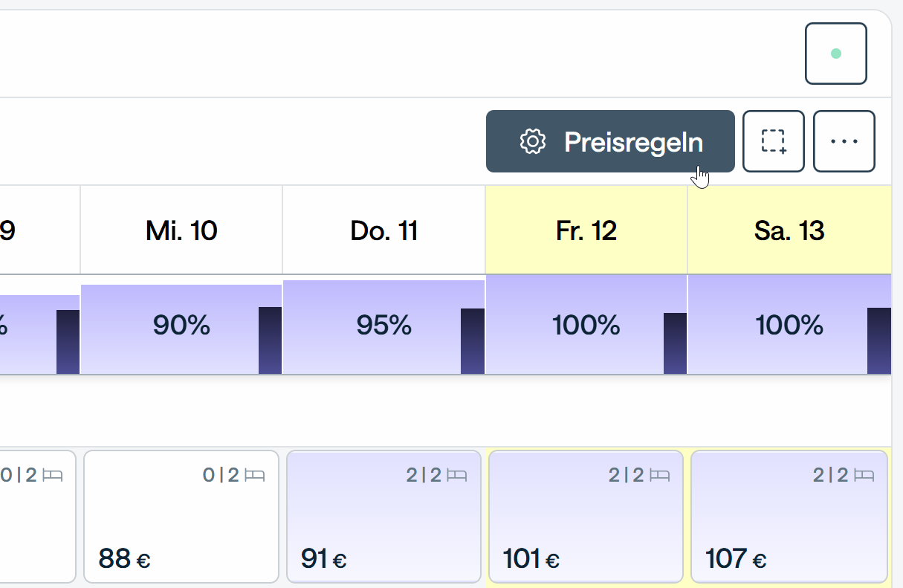Click the 100% occupancy bar for Friday
This screenshot has width=903, height=588.
[x=586, y=326]
